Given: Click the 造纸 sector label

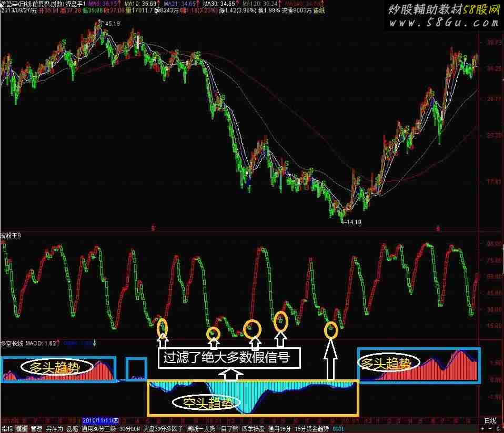Looking at the screenshot, I should (x=319, y=11).
